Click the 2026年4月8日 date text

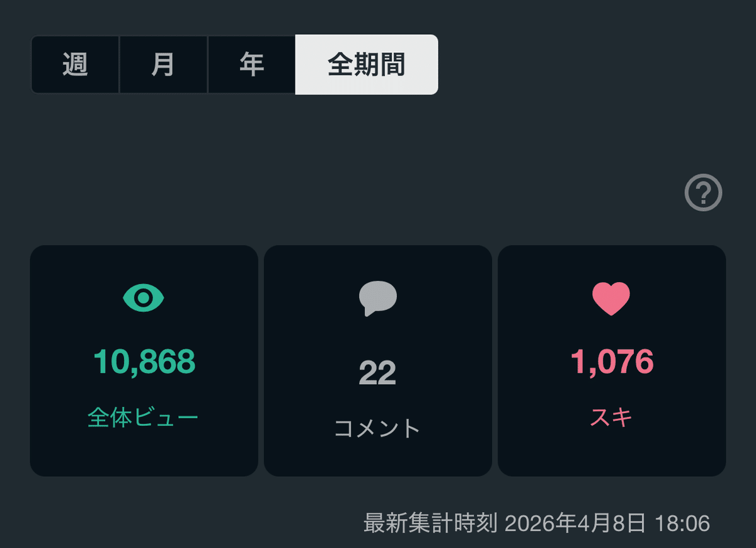(x=575, y=523)
